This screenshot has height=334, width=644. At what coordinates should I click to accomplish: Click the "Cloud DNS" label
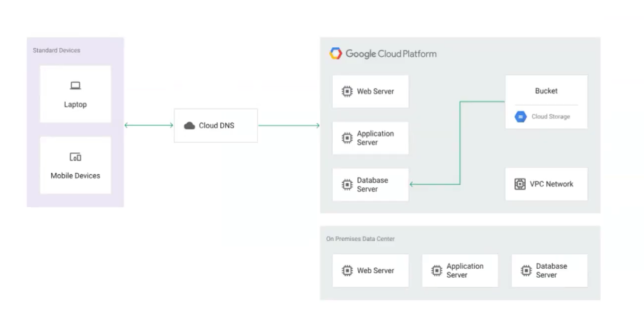[216, 126]
